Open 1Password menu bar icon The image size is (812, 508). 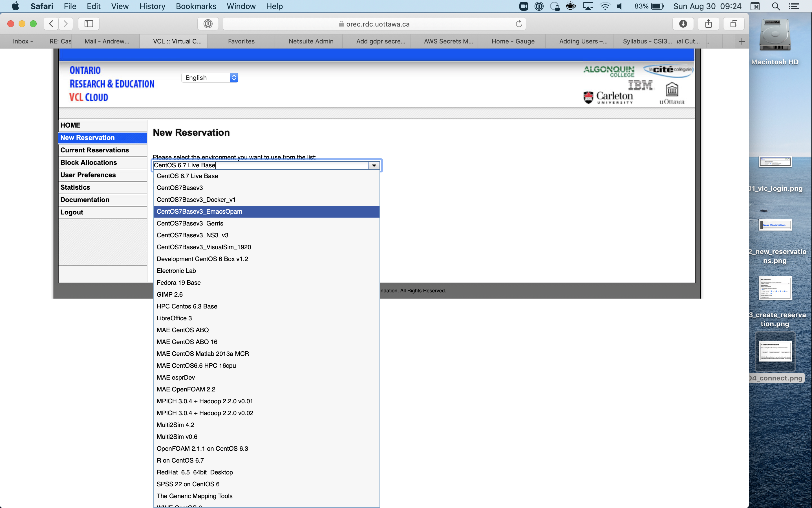(539, 6)
